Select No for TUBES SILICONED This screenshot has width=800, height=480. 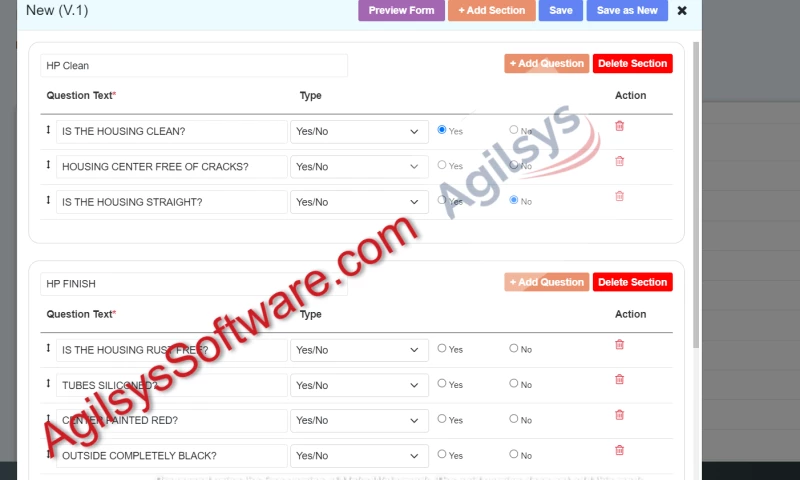(x=513, y=383)
